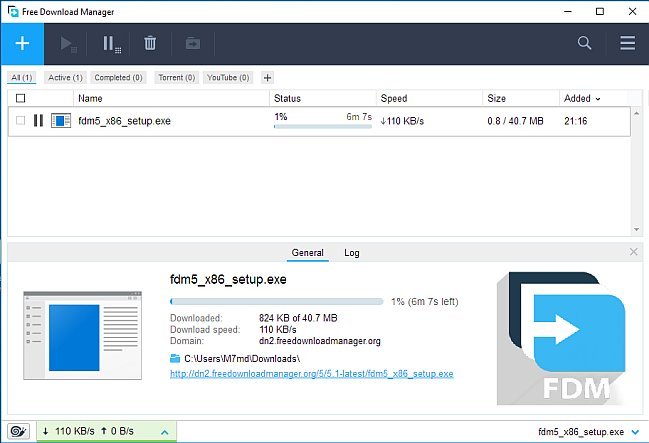Click scrollbar down arrow in the downloads list
The width and height of the screenshot is (649, 443).
pyautogui.click(x=636, y=229)
